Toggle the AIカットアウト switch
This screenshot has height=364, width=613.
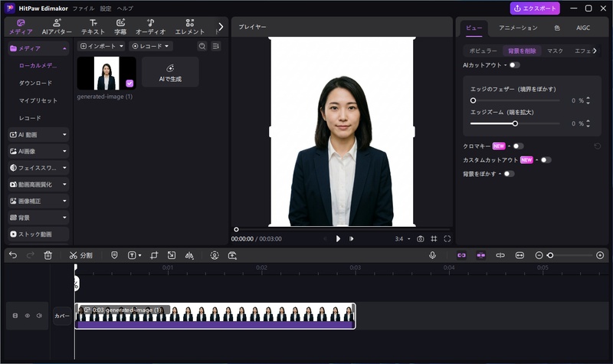coord(514,65)
